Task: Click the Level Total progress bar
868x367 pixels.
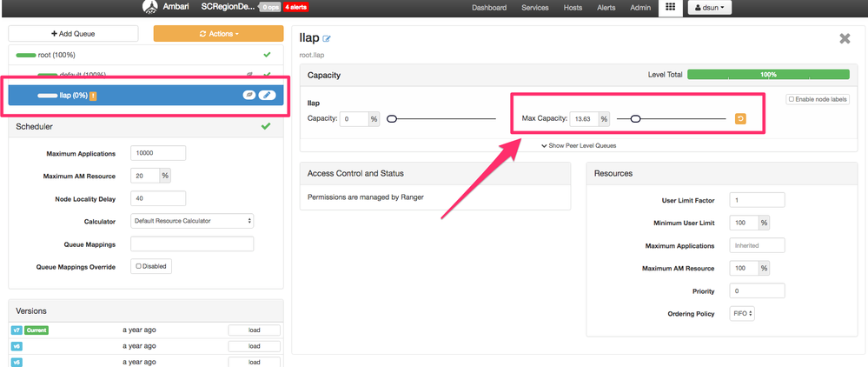Action: pyautogui.click(x=768, y=74)
